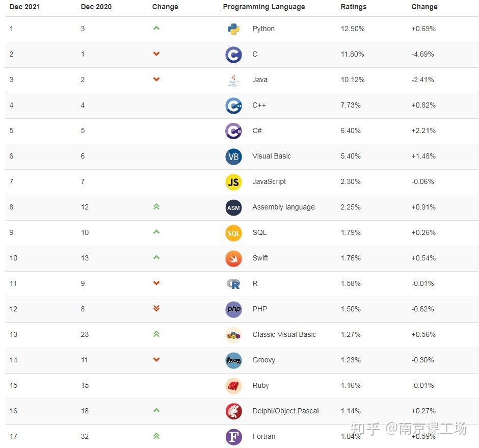Click the Assembly language ASM icon
The image size is (479, 448).
tap(234, 207)
